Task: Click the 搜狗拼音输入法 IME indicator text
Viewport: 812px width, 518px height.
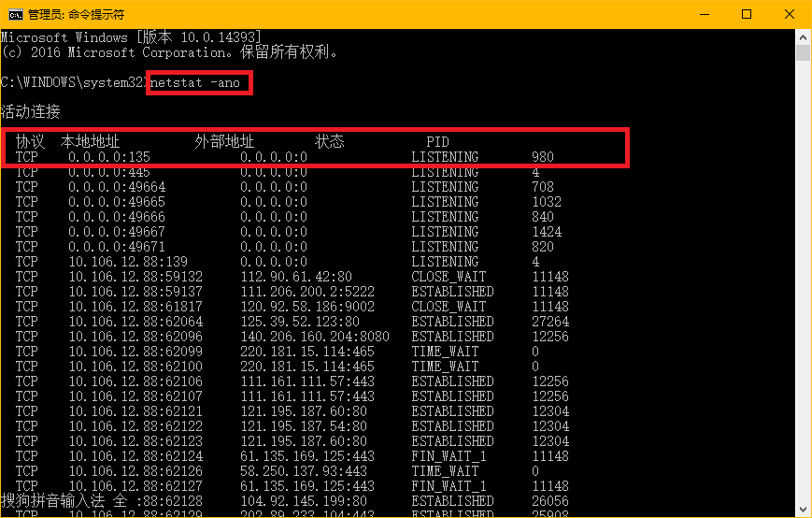Action: pos(53,501)
